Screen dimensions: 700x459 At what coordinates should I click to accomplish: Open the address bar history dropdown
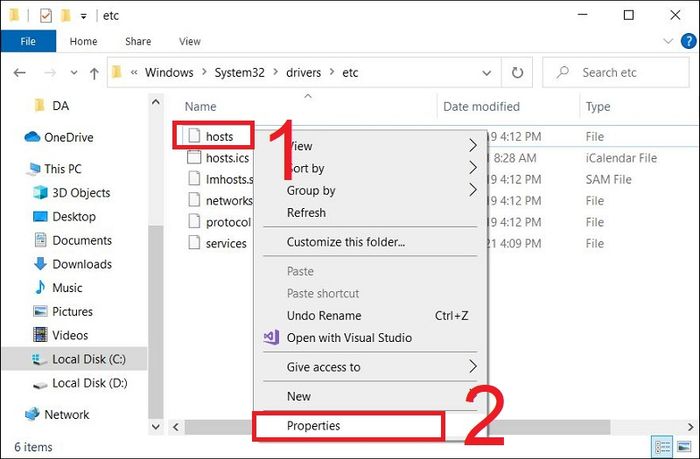pos(487,73)
